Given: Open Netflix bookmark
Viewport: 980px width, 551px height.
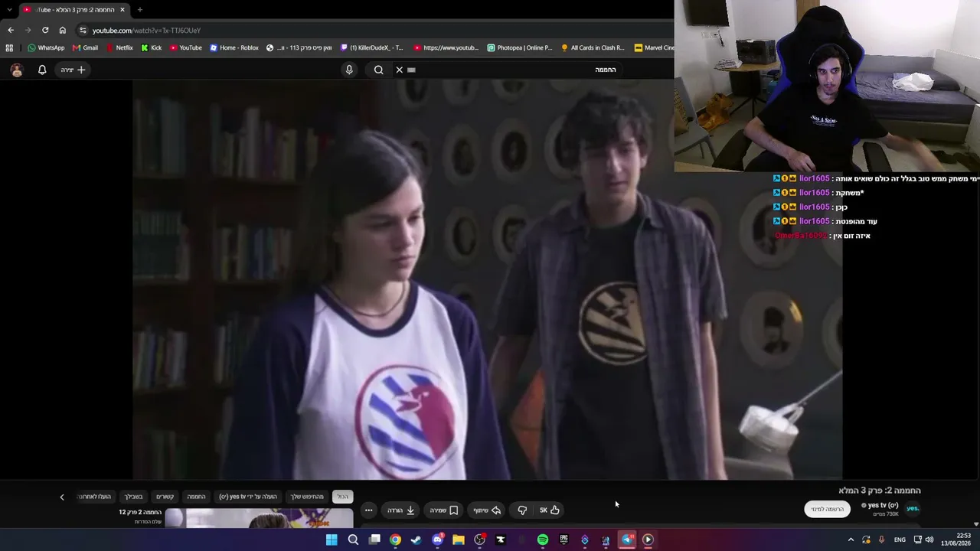Looking at the screenshot, I should tap(119, 47).
